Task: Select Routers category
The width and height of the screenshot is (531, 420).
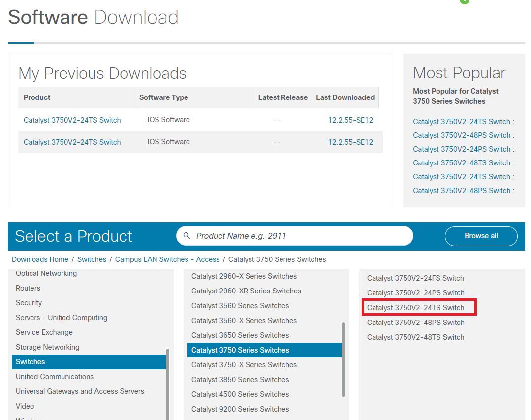Action: coord(28,288)
